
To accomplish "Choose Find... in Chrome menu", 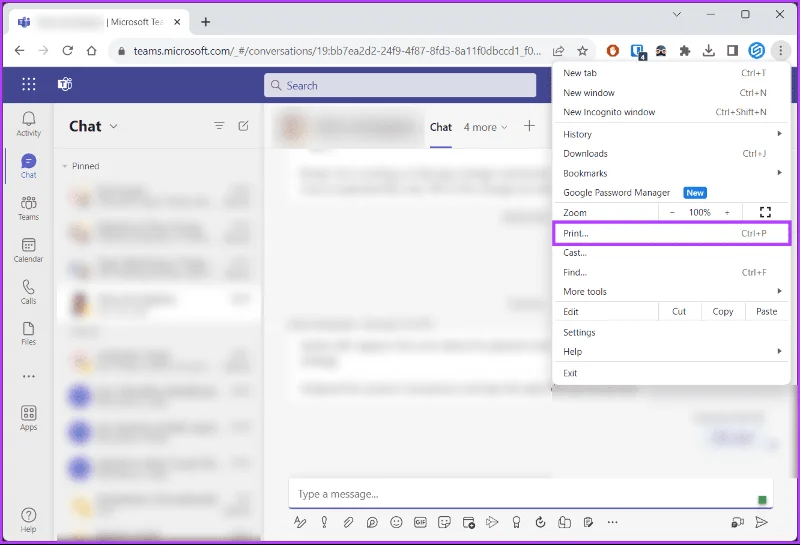I will coord(671,272).
